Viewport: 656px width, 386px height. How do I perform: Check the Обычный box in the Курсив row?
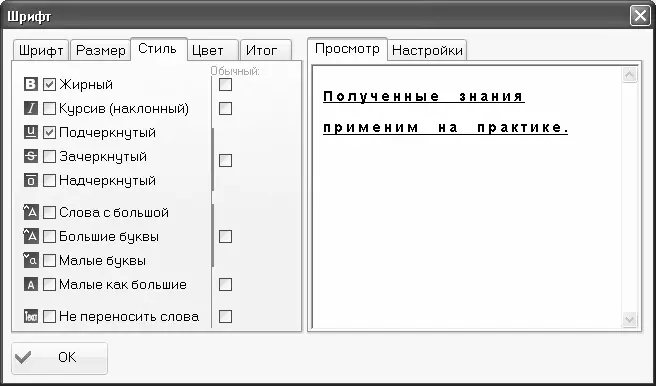tap(226, 109)
